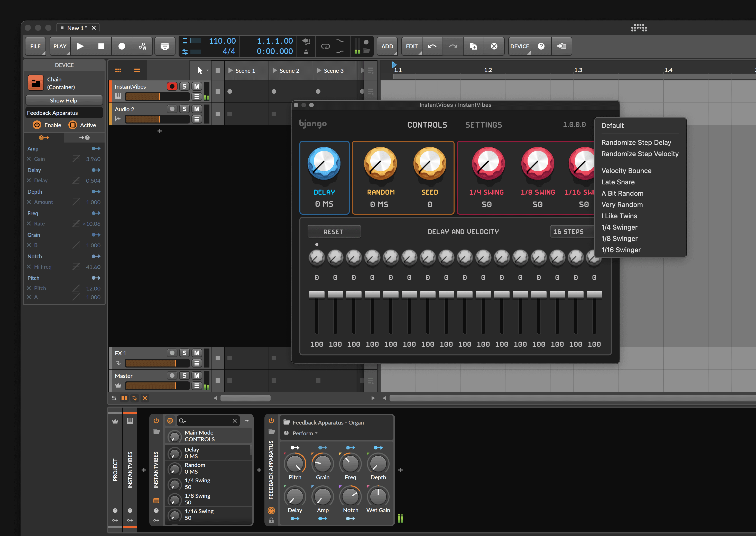This screenshot has width=756, height=536.
Task: Click the Wet Gain knob
Action: (378, 496)
